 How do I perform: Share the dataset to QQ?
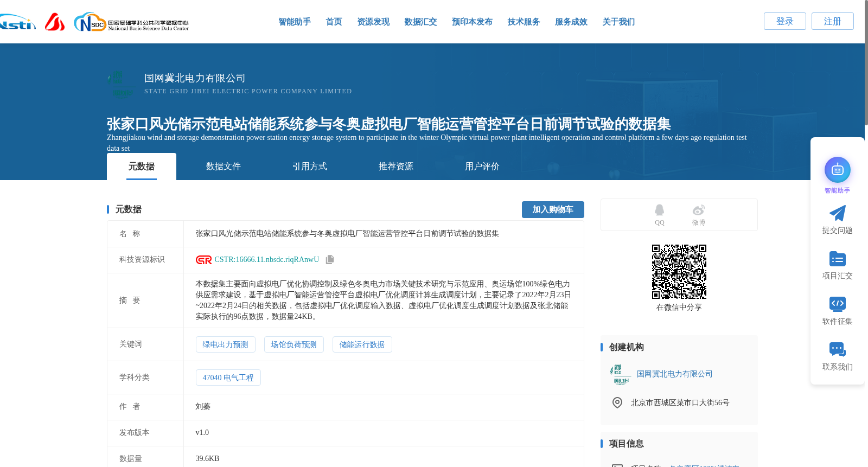tap(659, 215)
